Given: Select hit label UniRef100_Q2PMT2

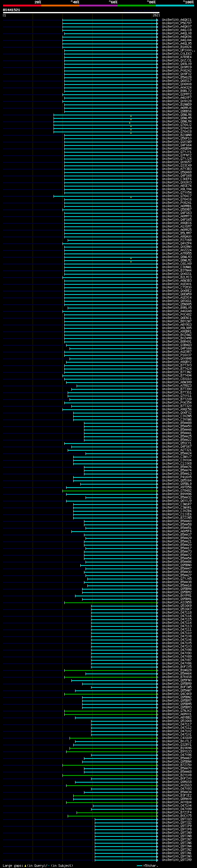Looking at the screenshot, I should tap(177, 94).
